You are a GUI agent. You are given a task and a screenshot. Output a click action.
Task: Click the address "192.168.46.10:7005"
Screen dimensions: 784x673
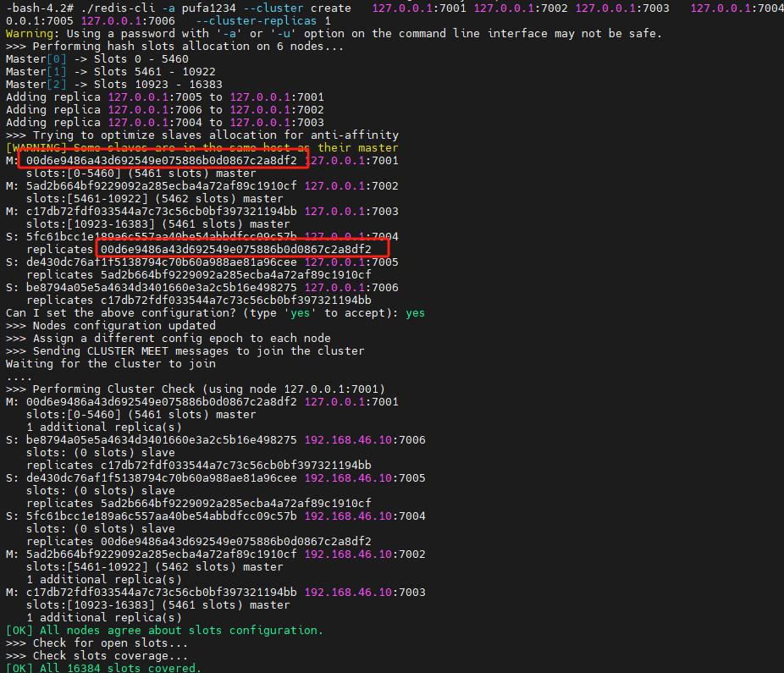[365, 478]
